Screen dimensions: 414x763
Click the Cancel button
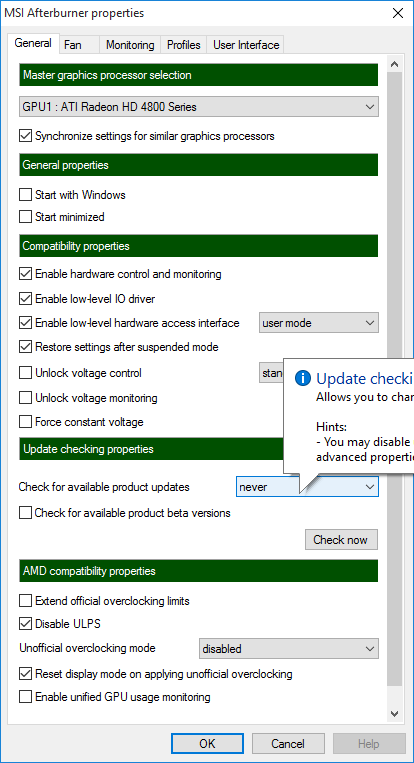pos(288,744)
